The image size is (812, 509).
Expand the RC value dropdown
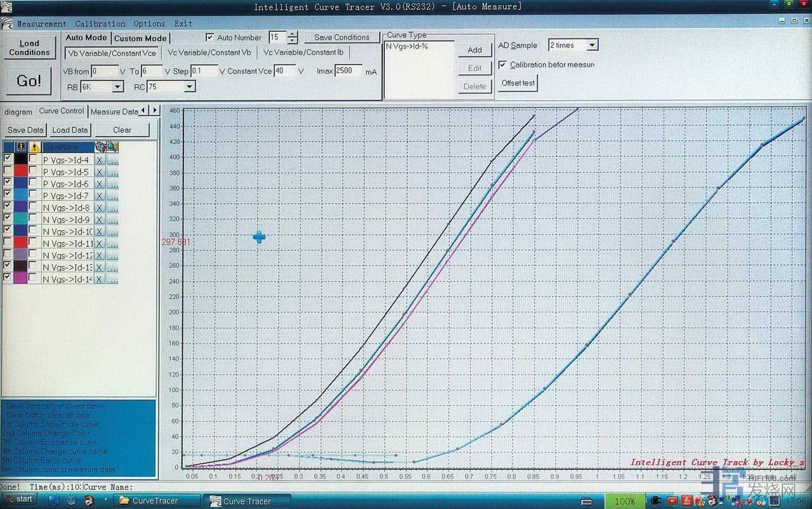coord(188,87)
